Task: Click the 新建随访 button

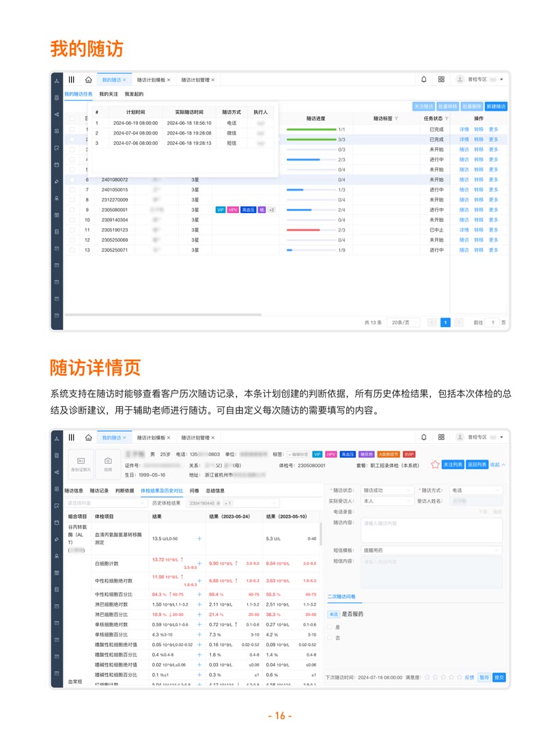Action: coord(496,107)
